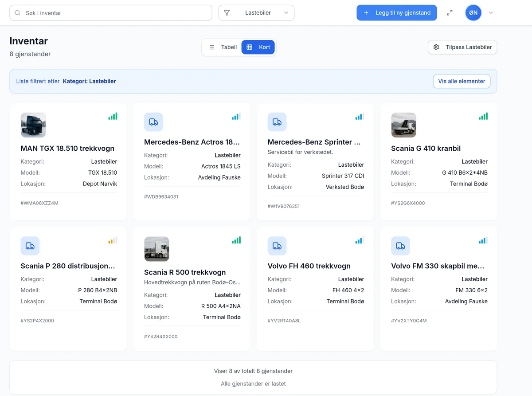This screenshot has width=532, height=396.
Task: Click signal bars icon on Volvo FH 460 card
Action: 360,240
